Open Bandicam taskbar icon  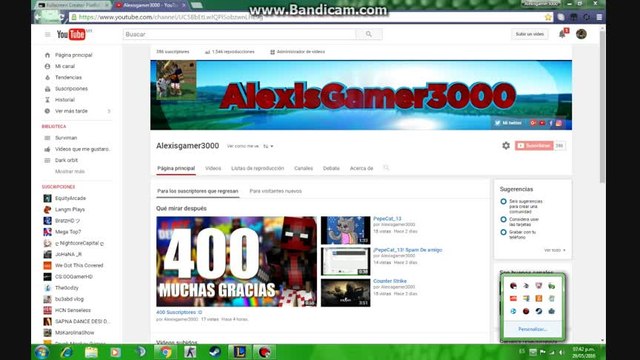point(264,352)
